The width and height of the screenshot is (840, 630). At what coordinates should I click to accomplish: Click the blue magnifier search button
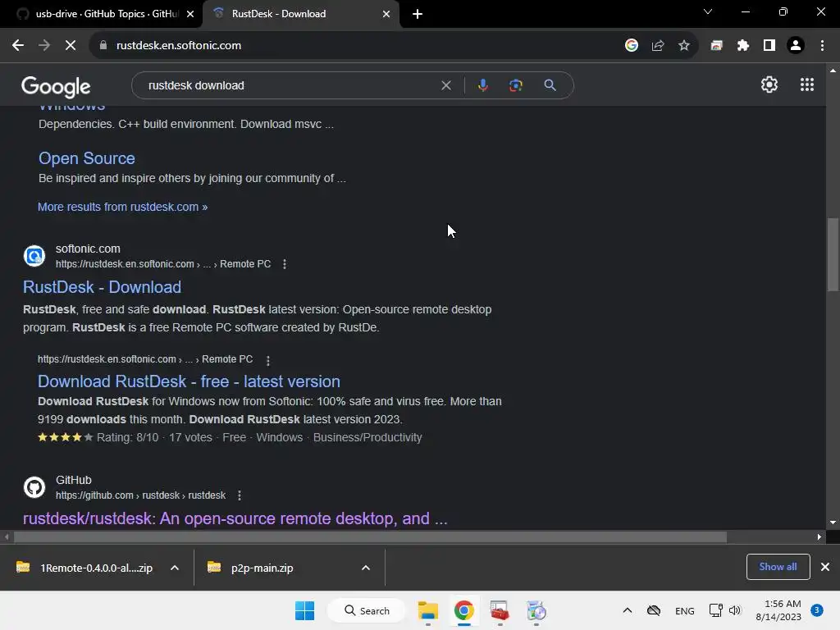click(550, 85)
